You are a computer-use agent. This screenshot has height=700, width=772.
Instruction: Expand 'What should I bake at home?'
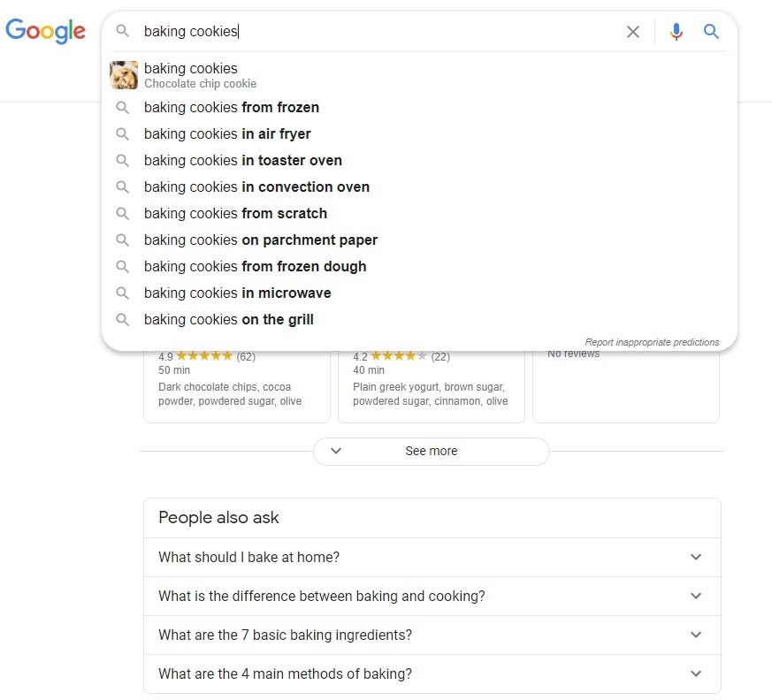tap(432, 558)
